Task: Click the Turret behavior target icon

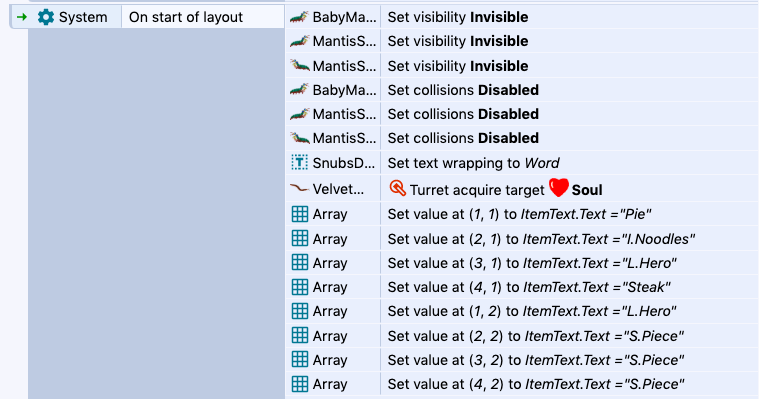Action: pos(397,188)
